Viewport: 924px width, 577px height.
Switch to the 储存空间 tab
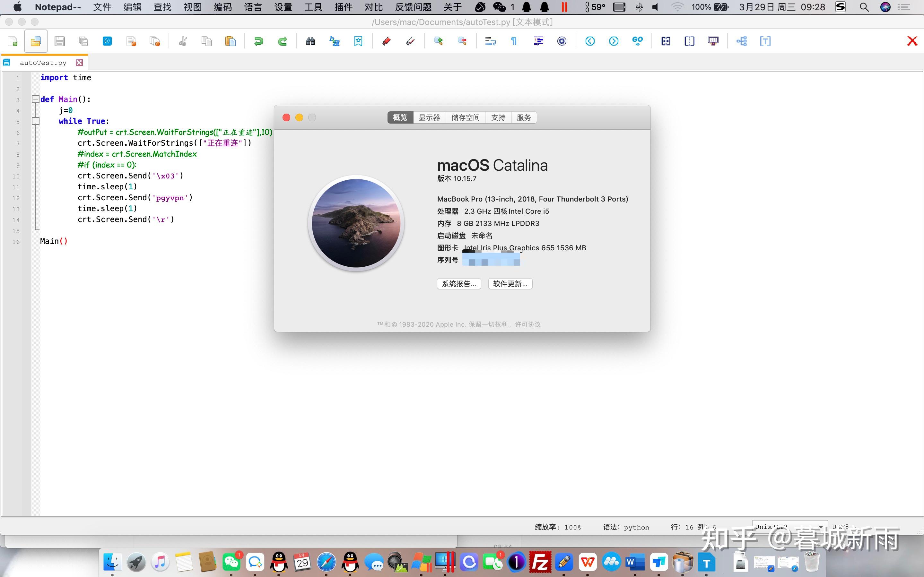click(465, 117)
